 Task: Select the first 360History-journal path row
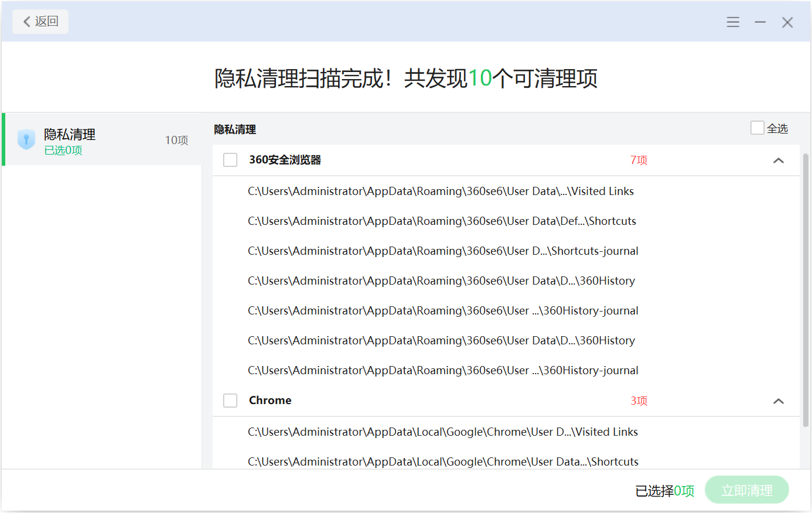tap(443, 311)
